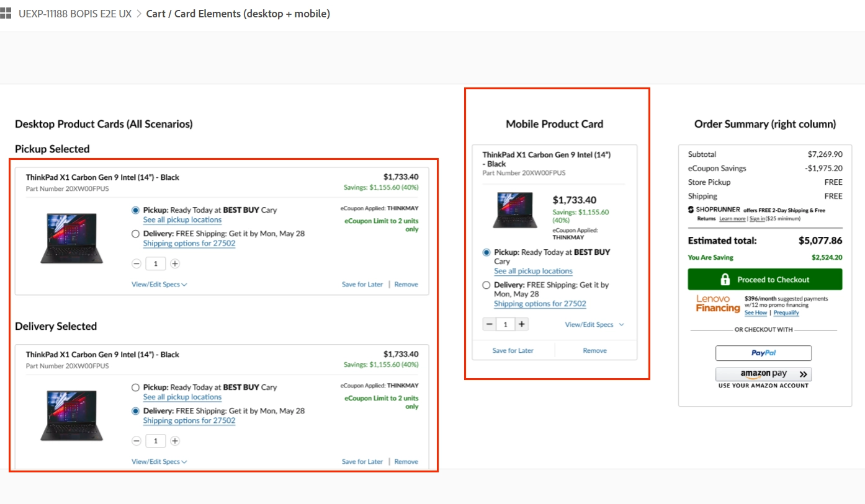Viewport: 865px width, 504px height.
Task: Expand View/Edit Specs in Delivery Selected card
Action: coord(159,462)
